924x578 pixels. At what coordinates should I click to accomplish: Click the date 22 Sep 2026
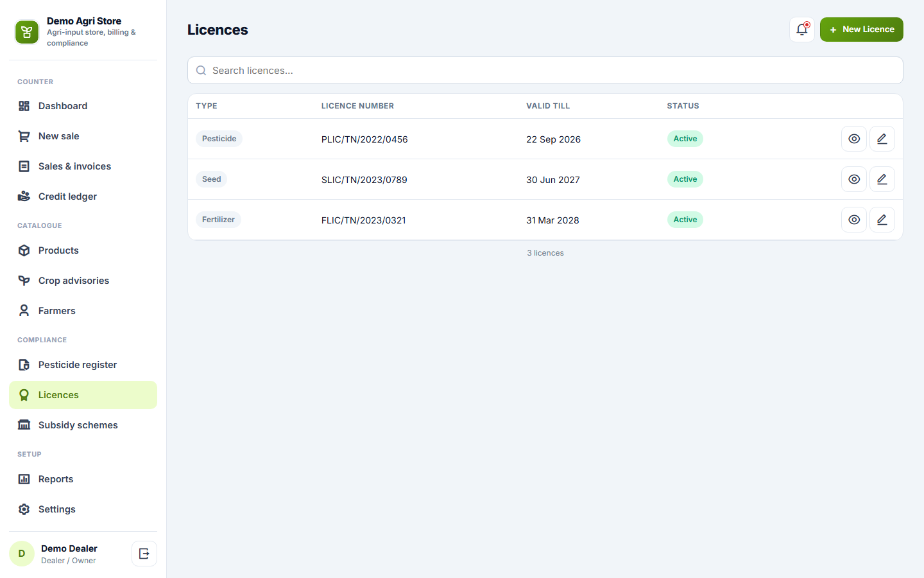[x=553, y=139]
